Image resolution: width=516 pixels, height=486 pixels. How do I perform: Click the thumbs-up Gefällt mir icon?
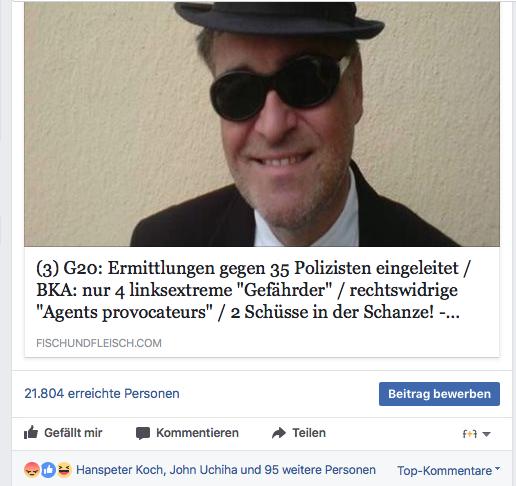click(x=31, y=433)
